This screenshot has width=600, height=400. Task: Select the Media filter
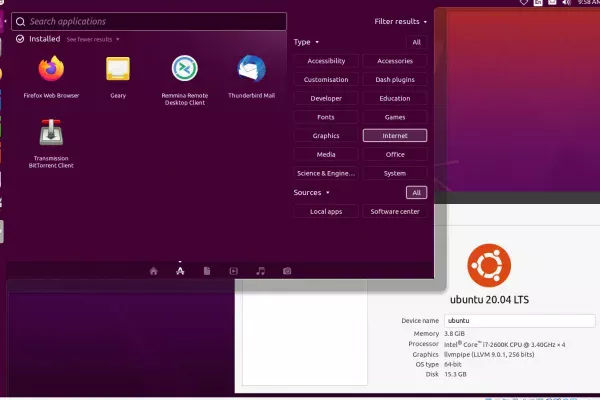point(326,155)
